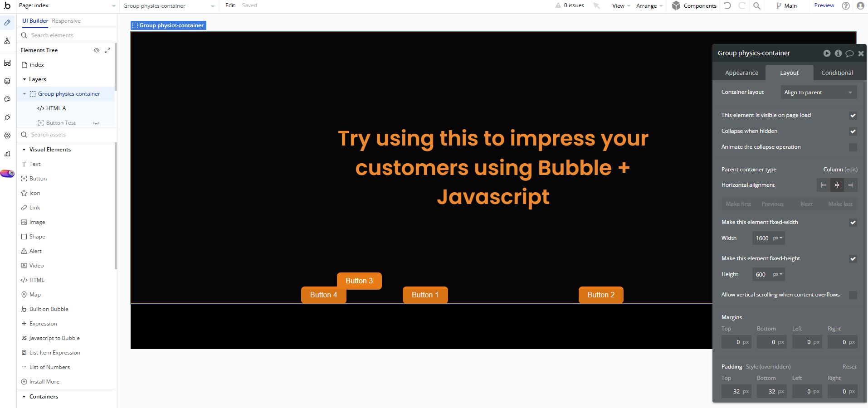The image size is (868, 408).
Task: Switch to the Responsive tab
Action: tap(66, 21)
